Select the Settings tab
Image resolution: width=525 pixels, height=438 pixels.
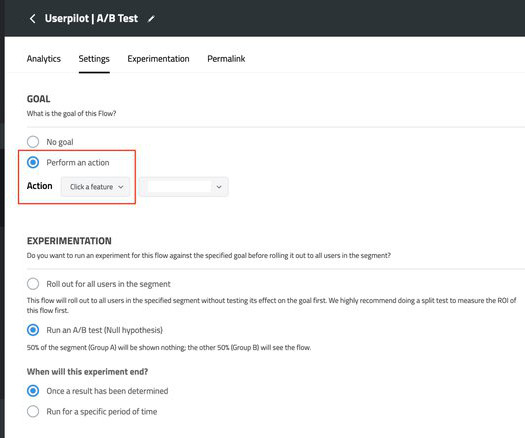point(94,59)
